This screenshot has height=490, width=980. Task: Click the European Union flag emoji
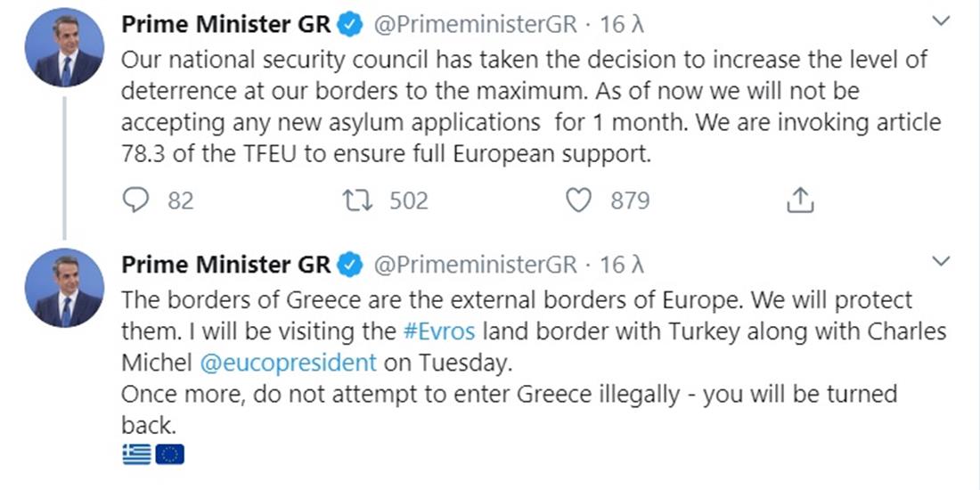coord(169,455)
